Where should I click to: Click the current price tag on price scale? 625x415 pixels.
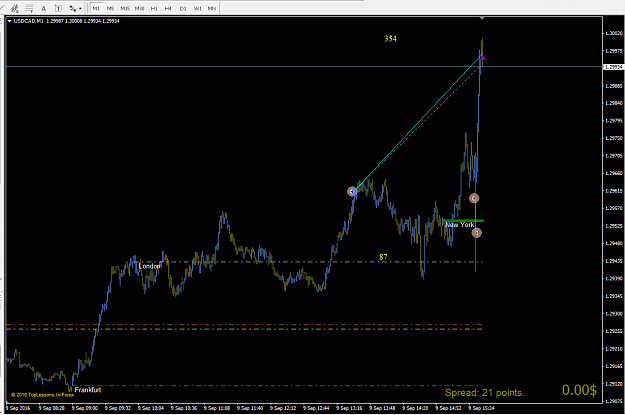613,67
